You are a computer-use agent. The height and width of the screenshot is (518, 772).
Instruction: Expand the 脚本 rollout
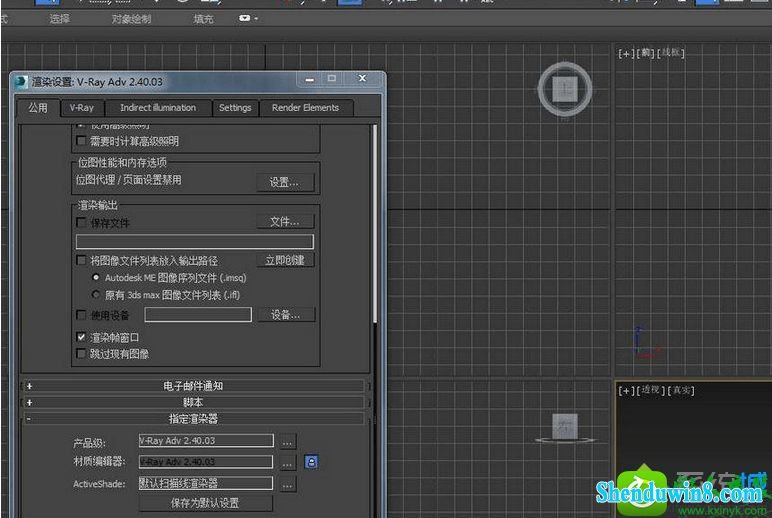point(193,402)
